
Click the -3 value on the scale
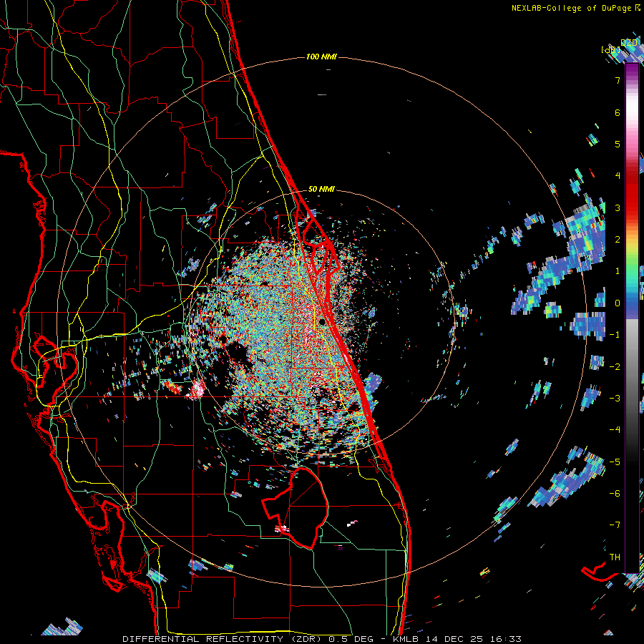pos(615,399)
